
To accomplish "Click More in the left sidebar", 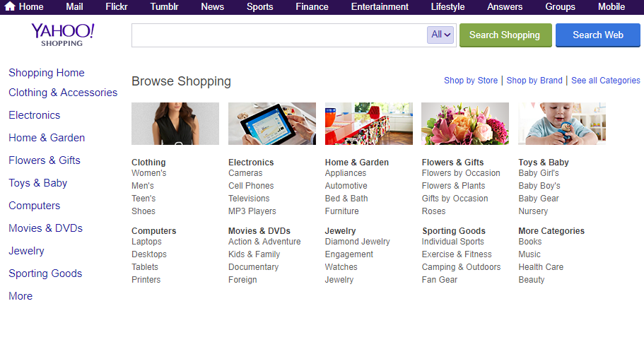I will [x=21, y=295].
